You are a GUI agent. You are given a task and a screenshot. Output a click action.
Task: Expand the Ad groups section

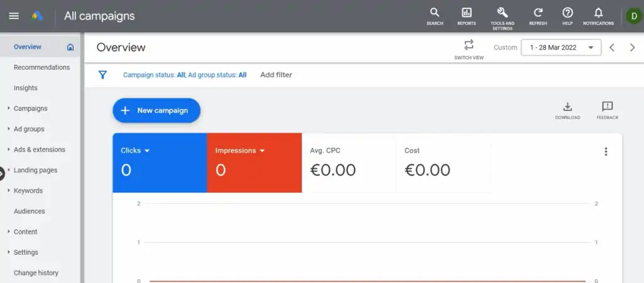click(x=8, y=129)
